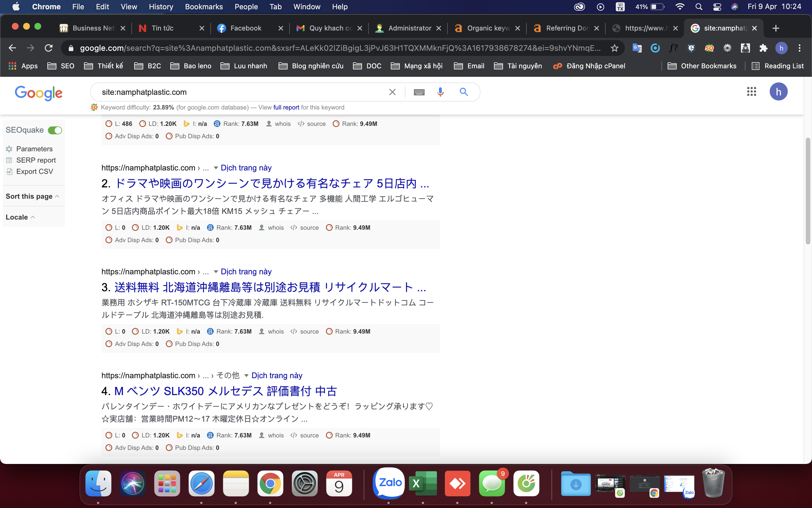
Task: Expand the Locale section
Action: pyautogui.click(x=20, y=217)
